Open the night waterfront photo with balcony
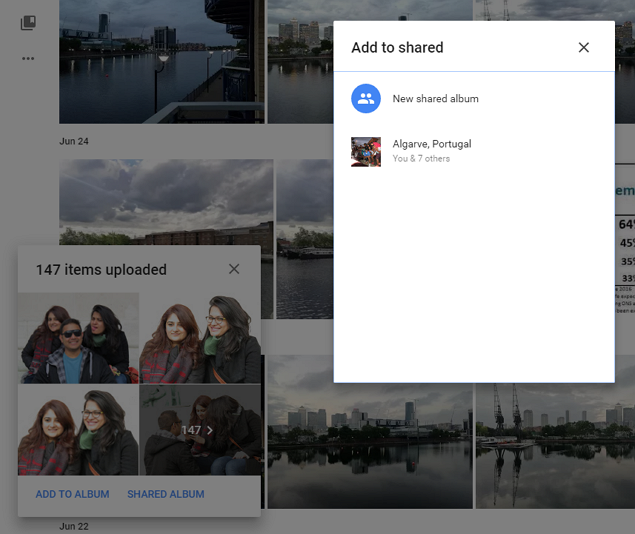The height and width of the screenshot is (534, 635). coord(162,62)
